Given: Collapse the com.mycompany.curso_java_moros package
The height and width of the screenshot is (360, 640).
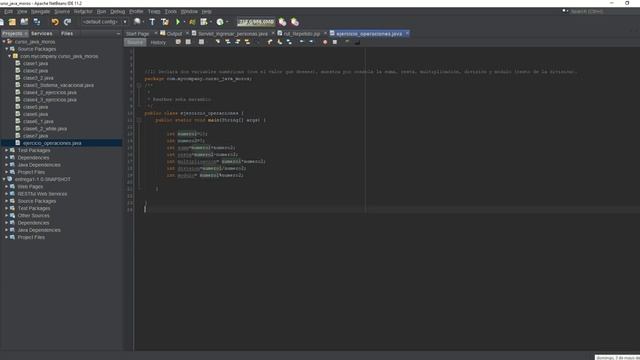Looking at the screenshot, I should (10, 56).
